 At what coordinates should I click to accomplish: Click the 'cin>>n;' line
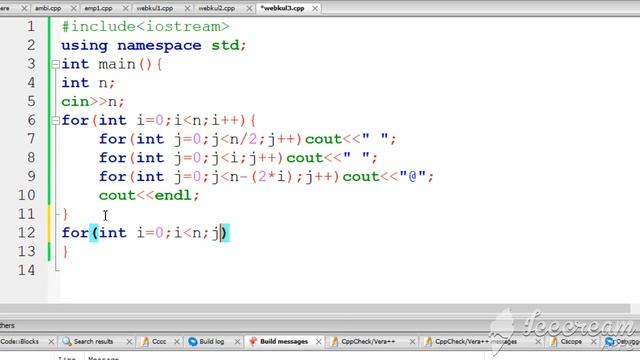tap(93, 102)
